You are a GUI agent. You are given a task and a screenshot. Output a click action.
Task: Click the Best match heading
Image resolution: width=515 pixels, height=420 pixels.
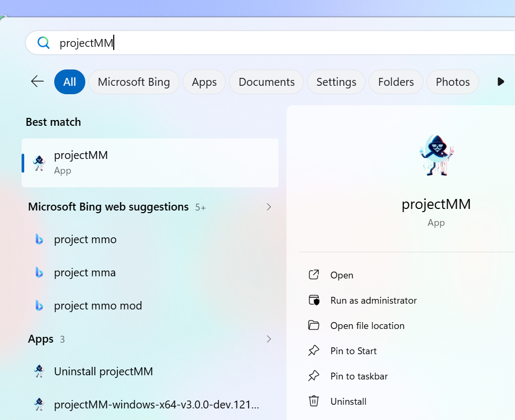(53, 122)
